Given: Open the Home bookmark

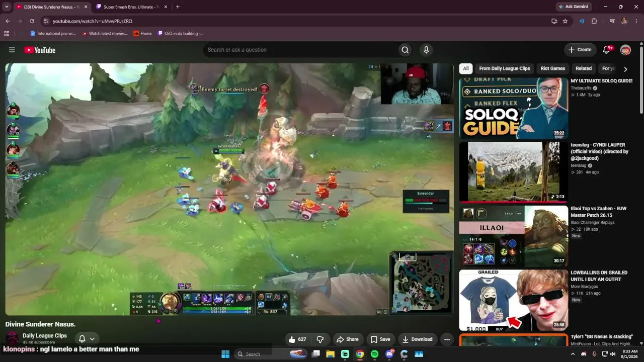Looking at the screenshot, I should [x=143, y=34].
